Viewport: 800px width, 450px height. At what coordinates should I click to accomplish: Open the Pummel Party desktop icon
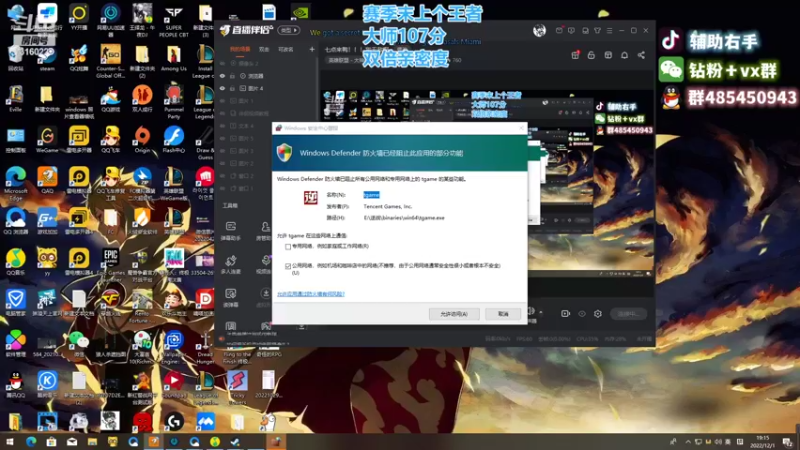tap(173, 103)
